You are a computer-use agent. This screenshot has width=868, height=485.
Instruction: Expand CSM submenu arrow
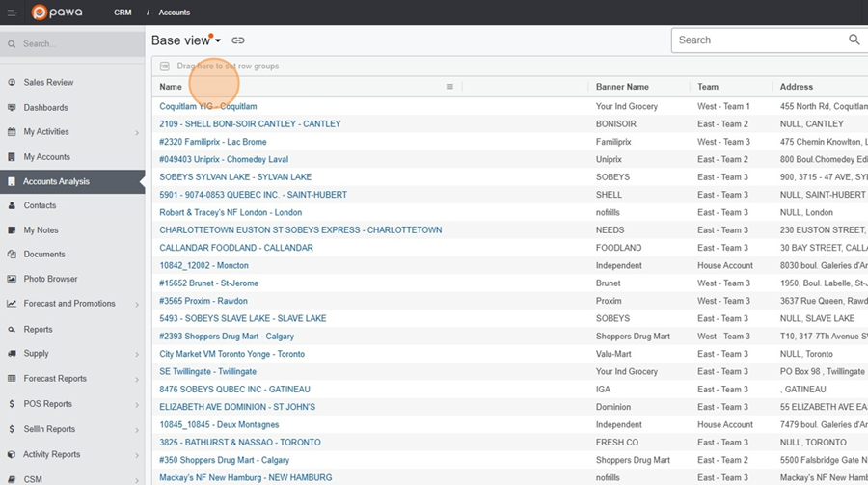click(137, 480)
